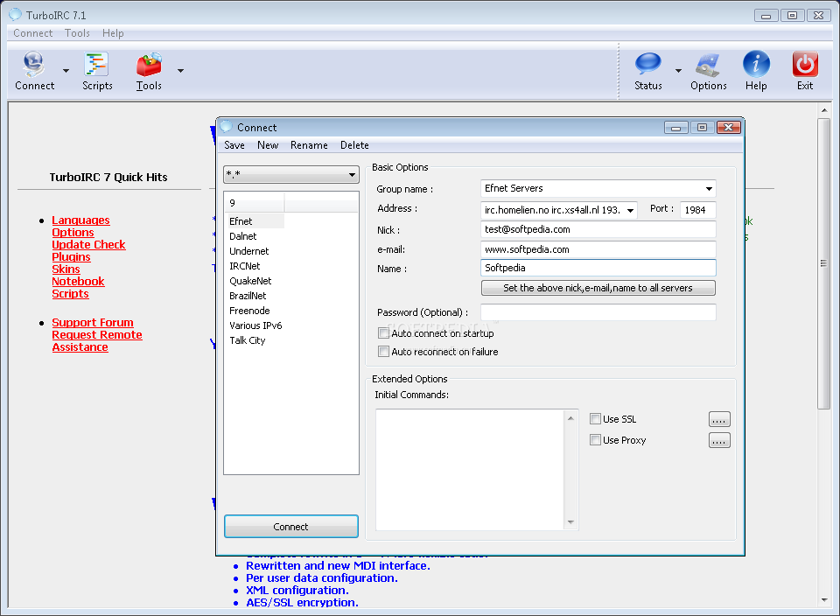The height and width of the screenshot is (616, 840).
Task: Click Delete in the Connect dialog menu
Action: click(x=354, y=145)
